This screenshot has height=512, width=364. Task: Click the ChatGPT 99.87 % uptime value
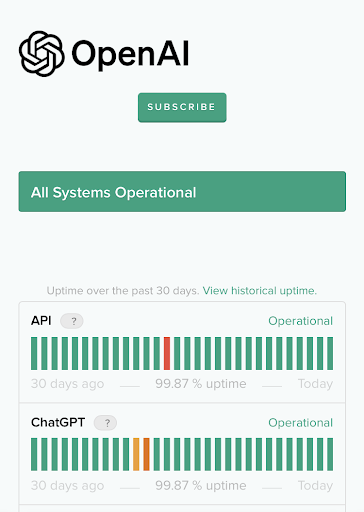[x=201, y=485]
